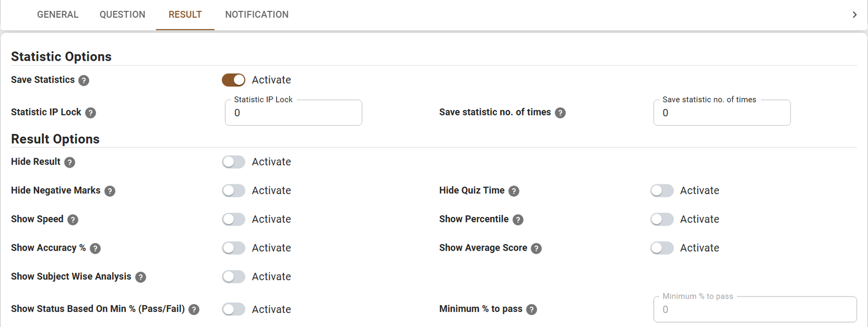Click help icon for Hide Negative Marks
868x327 pixels.
pos(110,191)
